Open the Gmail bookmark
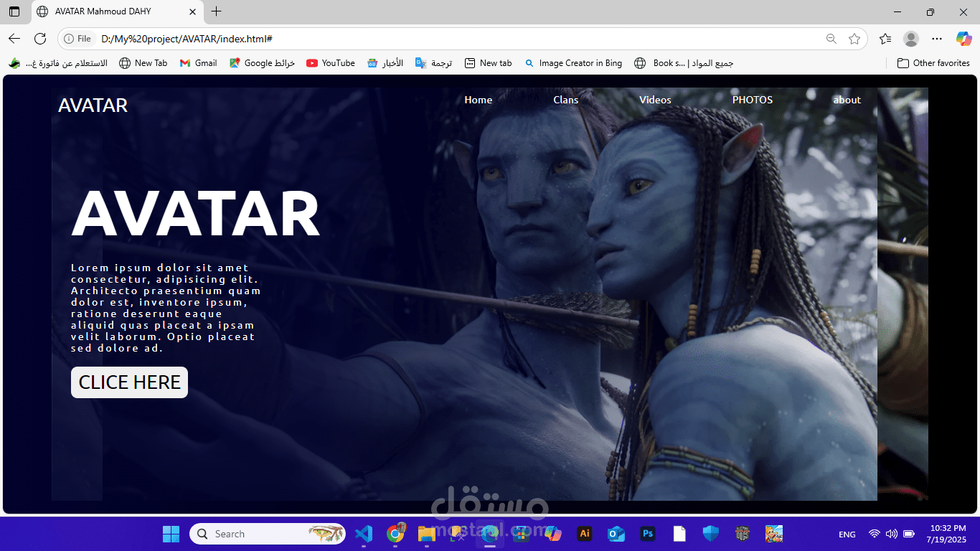Viewport: 980px width, 551px height. pos(198,63)
